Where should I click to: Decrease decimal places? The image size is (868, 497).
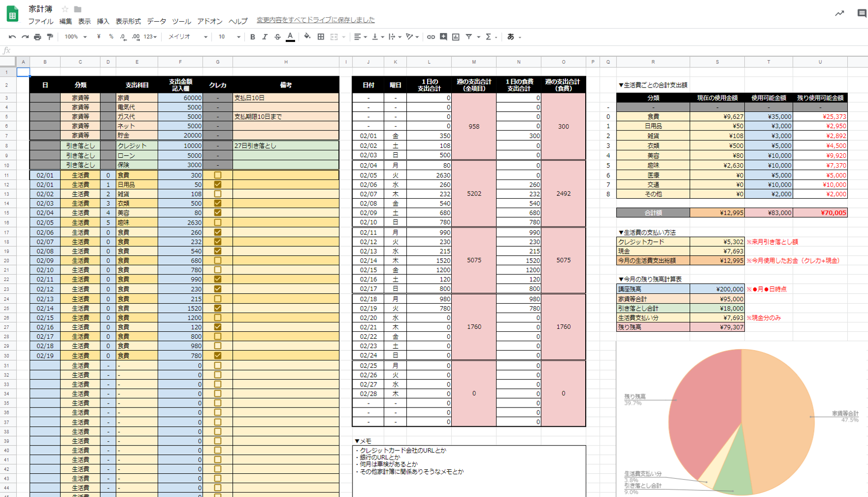[x=123, y=37]
